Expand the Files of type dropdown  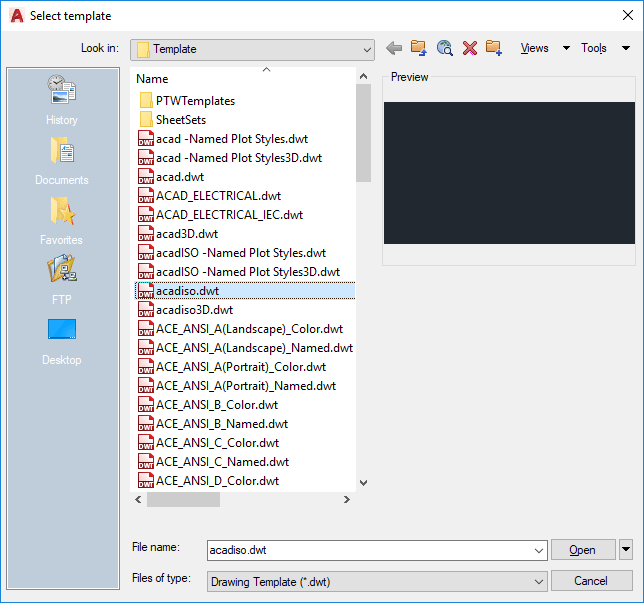click(x=377, y=582)
